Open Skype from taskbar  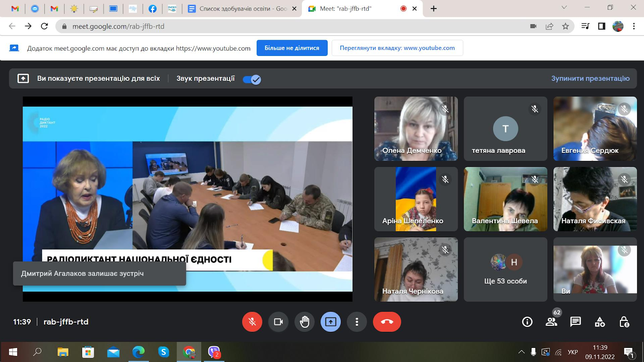point(163,352)
